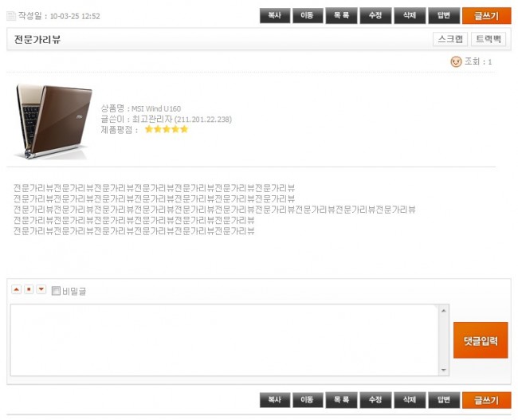Image resolution: width=518 pixels, height=420 pixels.
Task: Click the up arrow icon above comment box
Action: click(16, 290)
